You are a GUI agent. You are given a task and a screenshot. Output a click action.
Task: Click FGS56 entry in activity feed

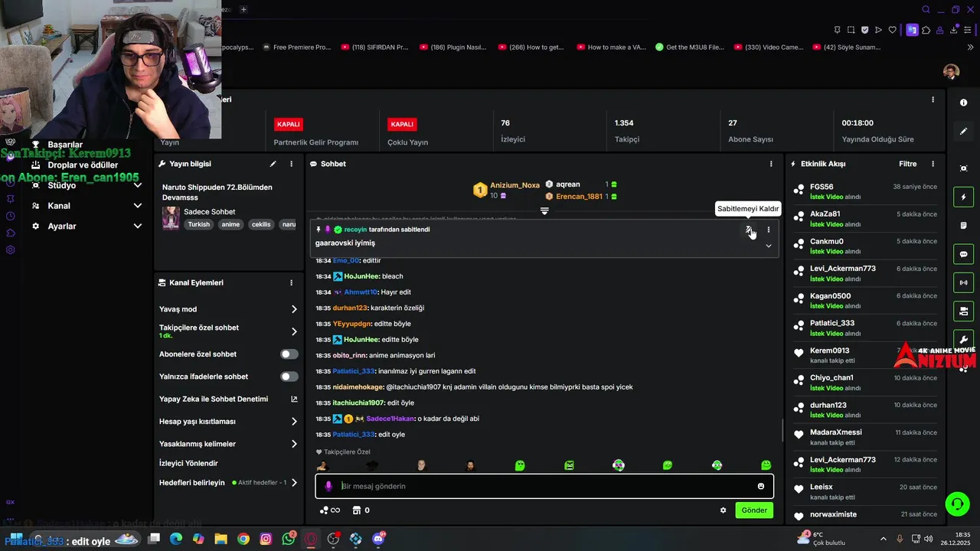[865, 191]
